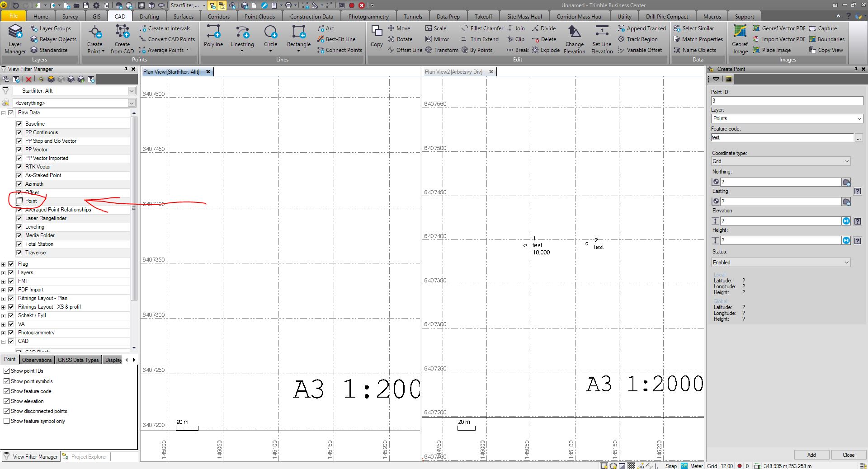Click the Point ID input field
The width and height of the screenshot is (868, 469).
[x=787, y=101]
